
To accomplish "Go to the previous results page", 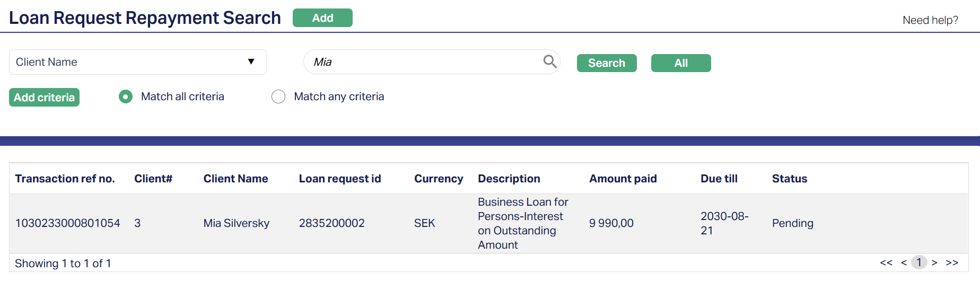I will [x=904, y=263].
